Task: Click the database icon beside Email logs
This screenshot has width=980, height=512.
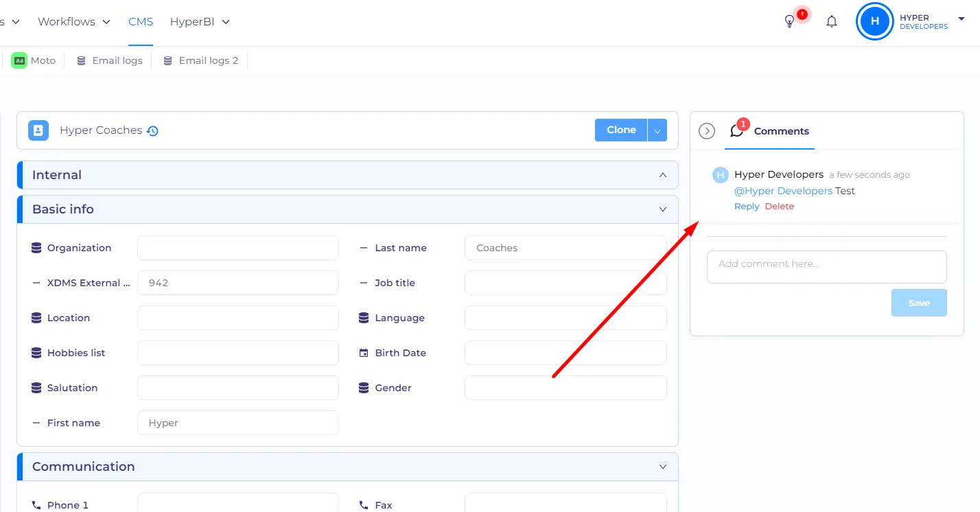Action: (x=81, y=60)
